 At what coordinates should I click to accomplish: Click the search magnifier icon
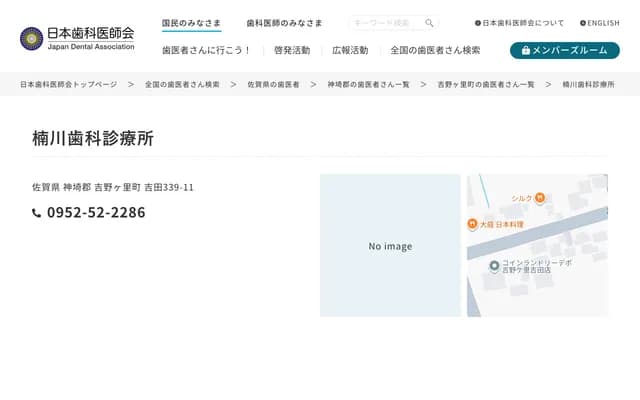[x=429, y=23]
